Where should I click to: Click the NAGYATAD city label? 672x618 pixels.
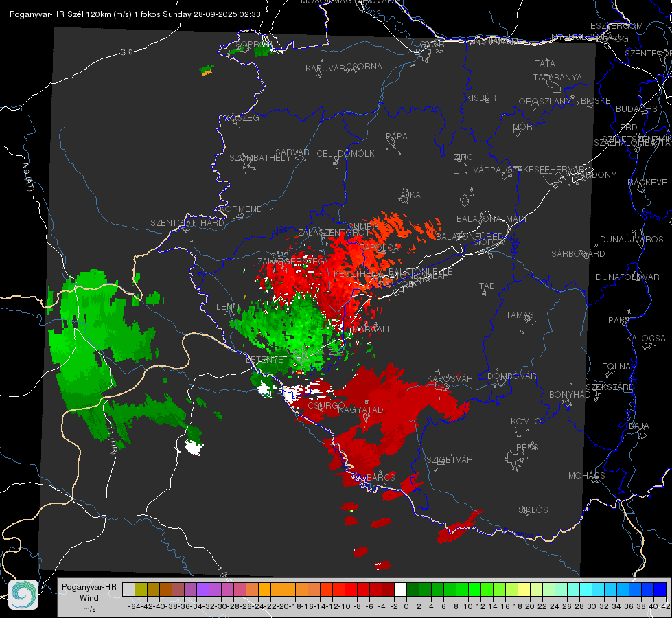coord(360,409)
